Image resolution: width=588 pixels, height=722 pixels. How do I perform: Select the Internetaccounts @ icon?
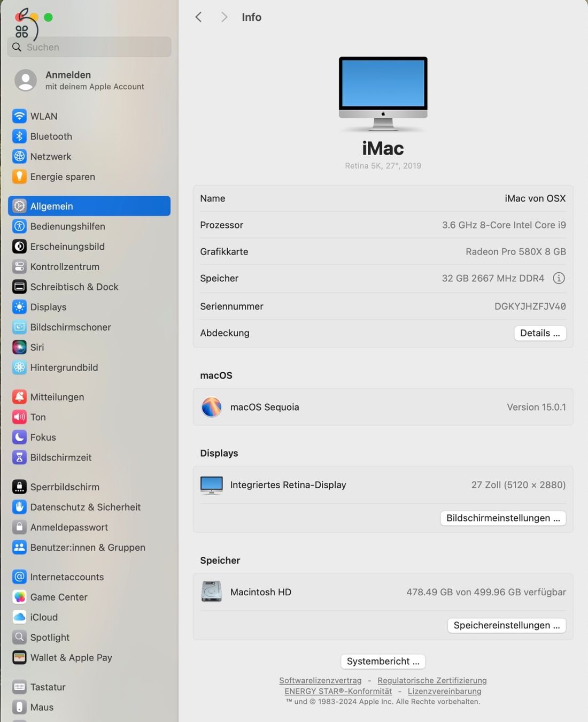tap(19, 577)
